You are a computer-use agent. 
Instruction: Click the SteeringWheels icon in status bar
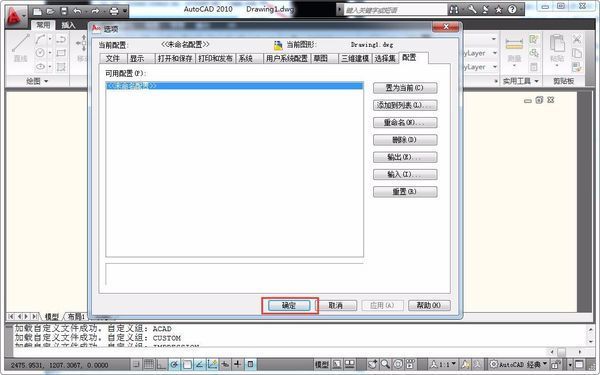pyautogui.click(x=398, y=364)
